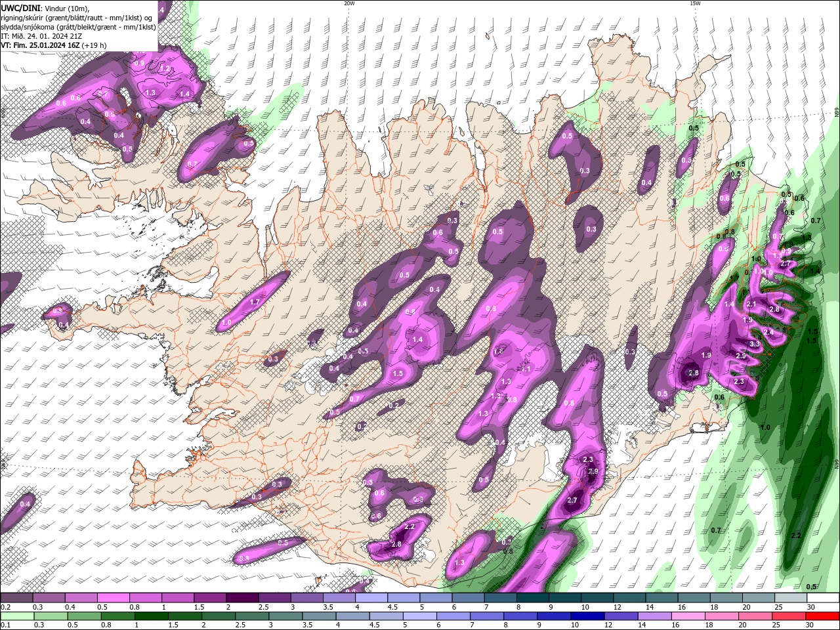Pick the bright pink 0.5–0.8 snow scale swatch
Viewport: 840px width, 630px height.
point(113,598)
